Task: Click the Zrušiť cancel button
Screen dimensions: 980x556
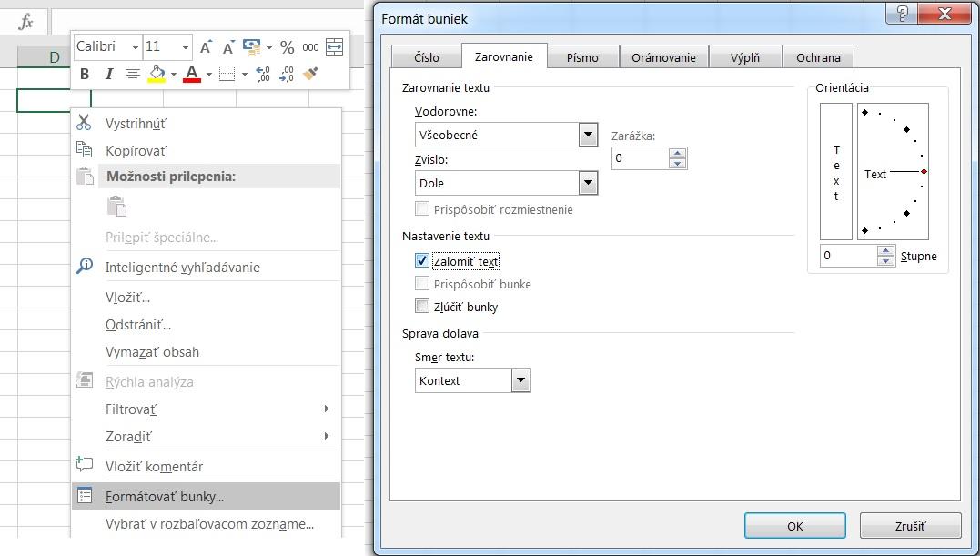Action: point(910,526)
